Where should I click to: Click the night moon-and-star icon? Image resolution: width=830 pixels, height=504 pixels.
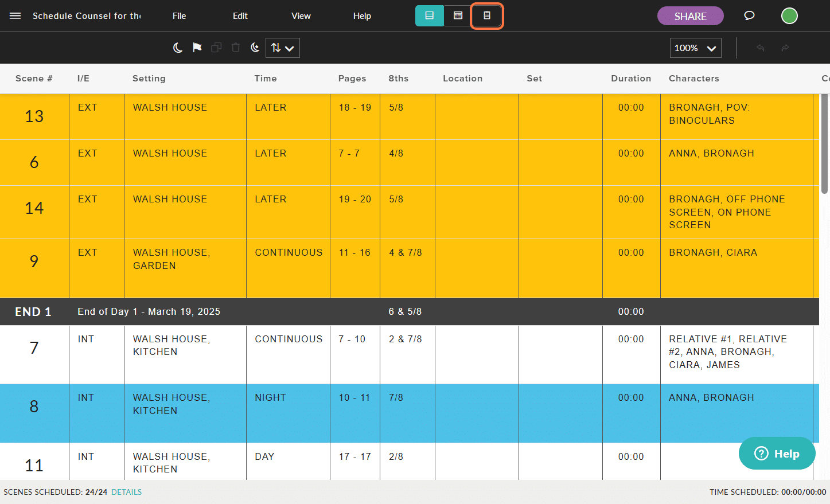click(x=255, y=48)
